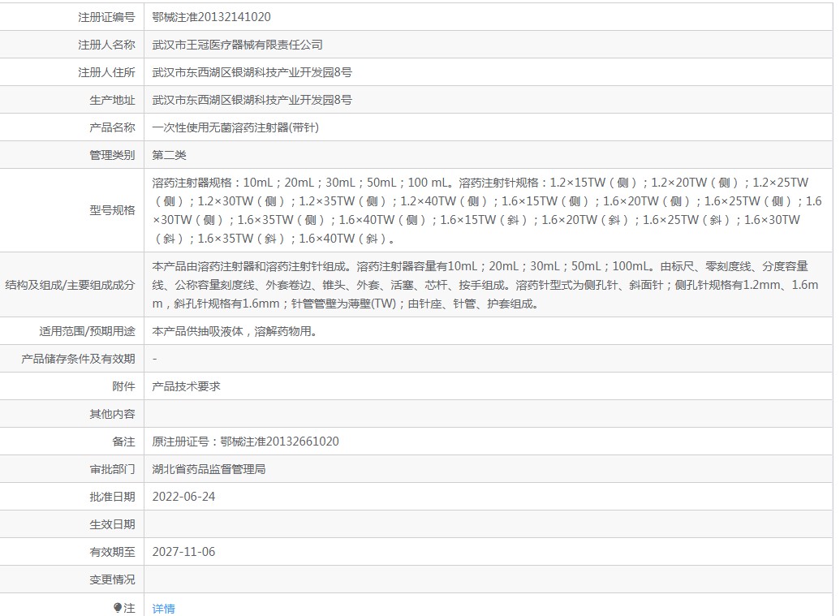
Task: Click the 生产地址 address value
Action: [252, 100]
